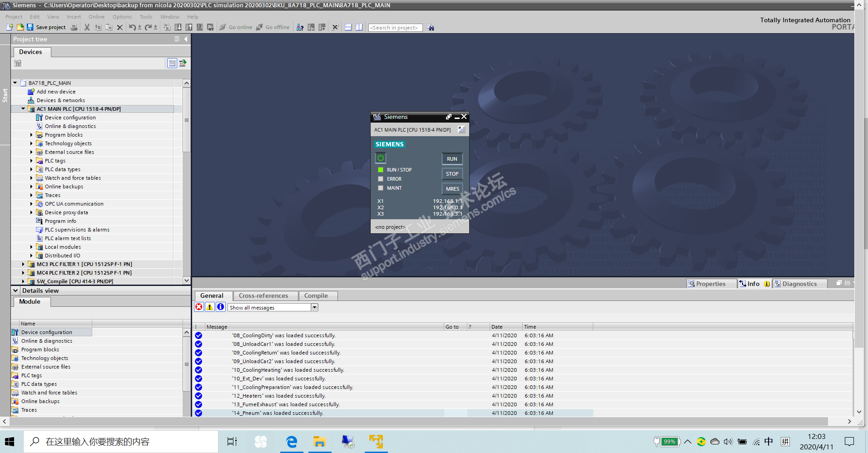Click the Windows taskbar search box
Viewport: 868px width, 453px height.
tap(120, 442)
